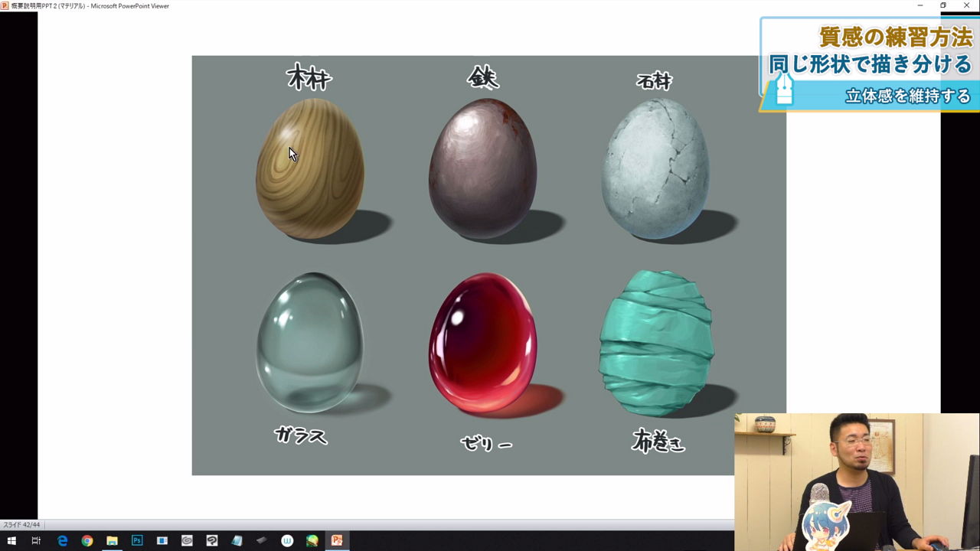Click the cloth-wrapped teal egg illustration

point(656,343)
